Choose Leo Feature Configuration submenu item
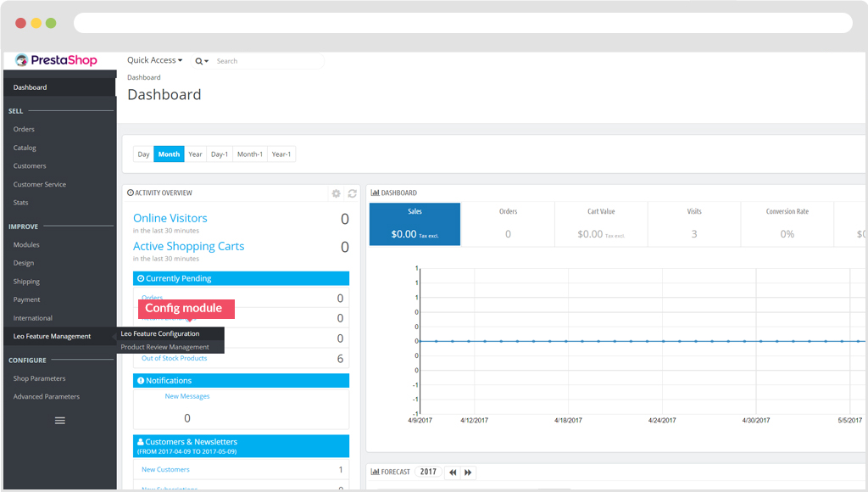The height and width of the screenshot is (492, 868). 160,333
